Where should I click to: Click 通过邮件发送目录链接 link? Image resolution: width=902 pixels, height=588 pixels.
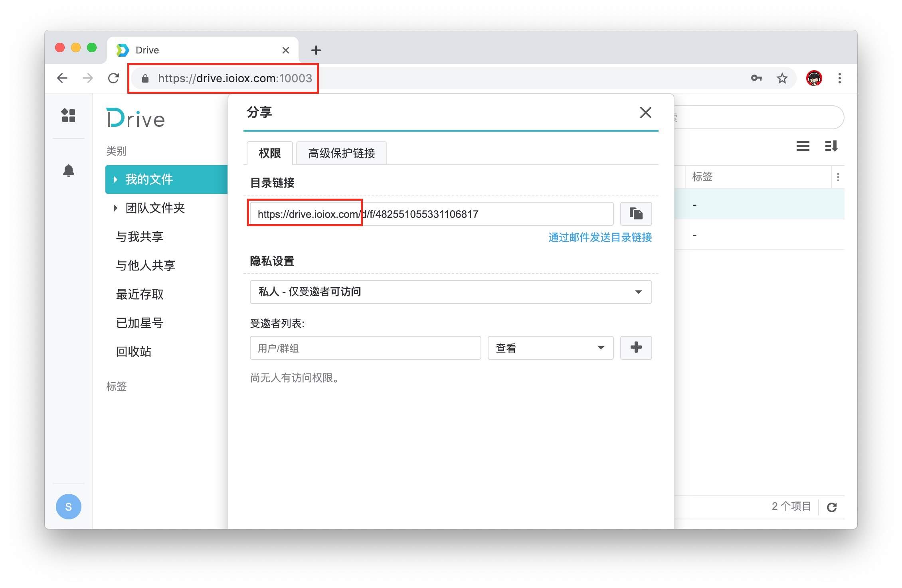click(x=599, y=237)
